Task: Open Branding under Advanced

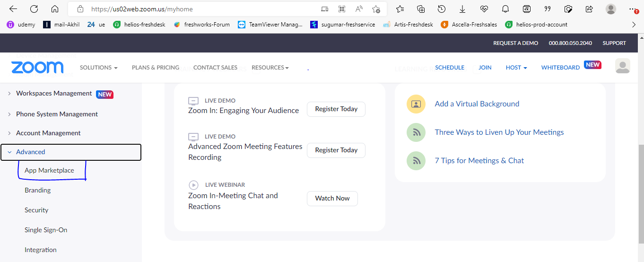Action: (37, 190)
